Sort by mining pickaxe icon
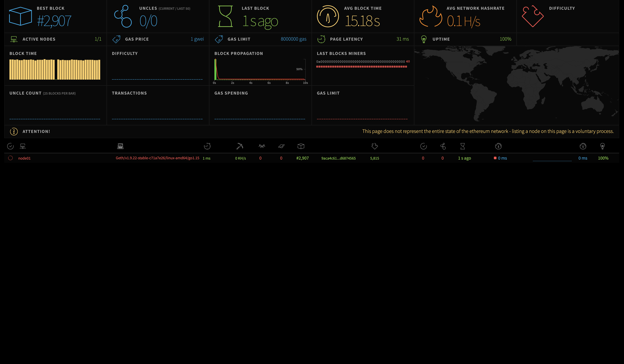 [x=239, y=146]
